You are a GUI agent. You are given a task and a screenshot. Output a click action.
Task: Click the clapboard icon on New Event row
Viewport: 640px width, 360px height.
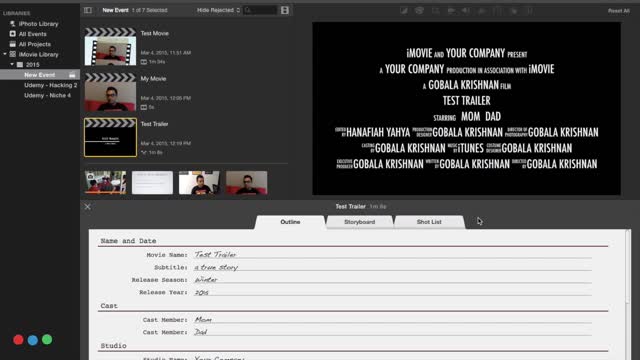click(x=72, y=75)
